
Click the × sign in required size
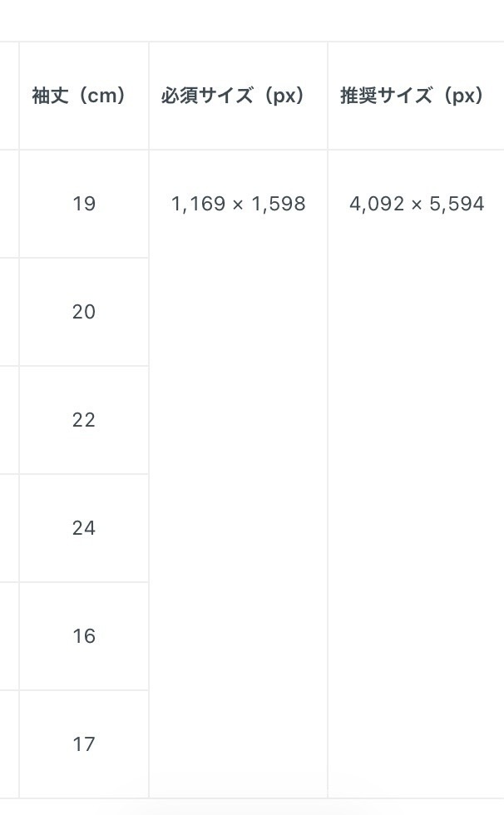238,205
